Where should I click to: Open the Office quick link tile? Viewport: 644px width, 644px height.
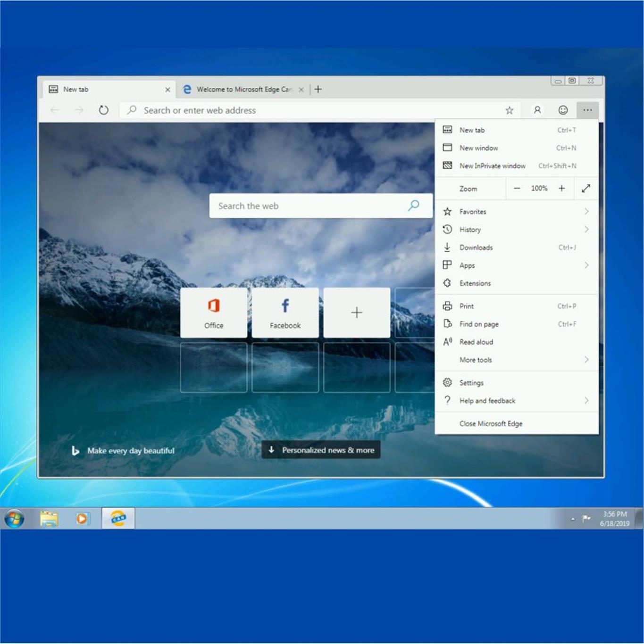[214, 313]
